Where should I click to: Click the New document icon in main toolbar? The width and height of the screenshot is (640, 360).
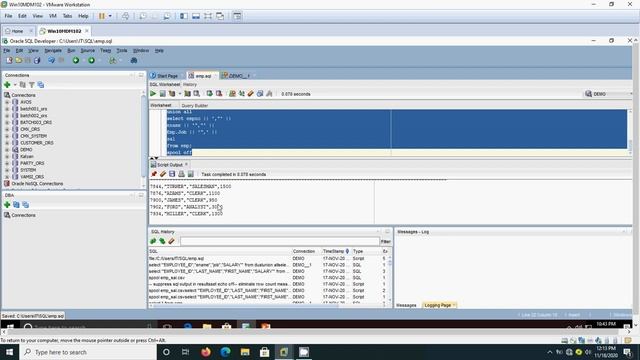9,60
